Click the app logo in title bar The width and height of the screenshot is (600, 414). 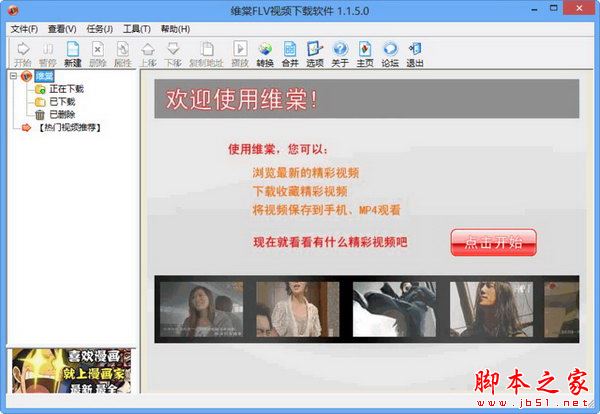click(x=13, y=10)
